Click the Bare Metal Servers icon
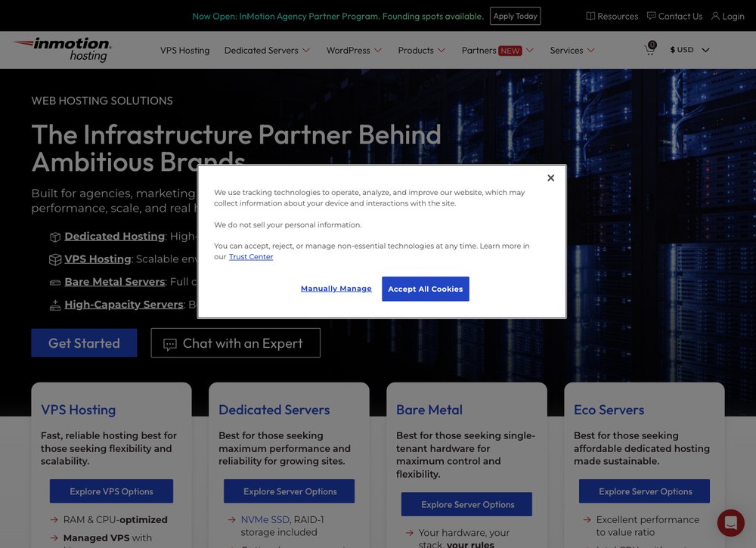Viewport: 756px width, 548px height. click(55, 283)
